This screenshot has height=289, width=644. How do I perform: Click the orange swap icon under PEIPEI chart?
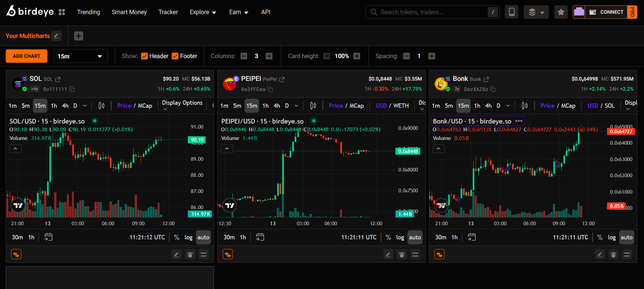click(x=228, y=254)
